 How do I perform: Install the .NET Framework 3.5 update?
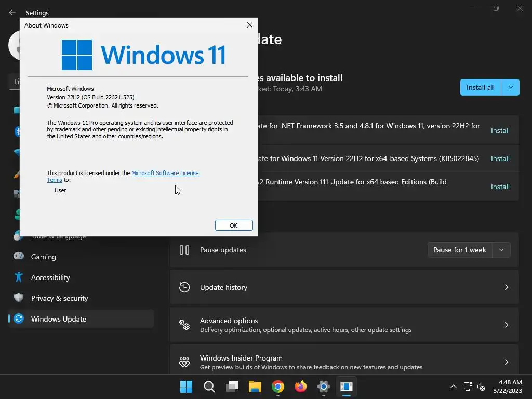[500, 130]
